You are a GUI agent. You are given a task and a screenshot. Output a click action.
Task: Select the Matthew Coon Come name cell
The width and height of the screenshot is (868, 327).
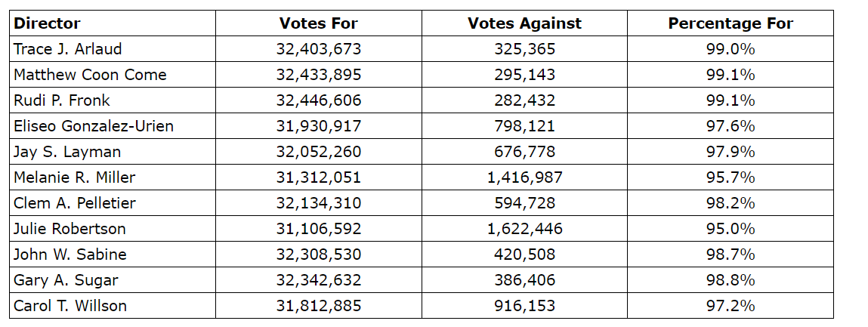[90, 75]
